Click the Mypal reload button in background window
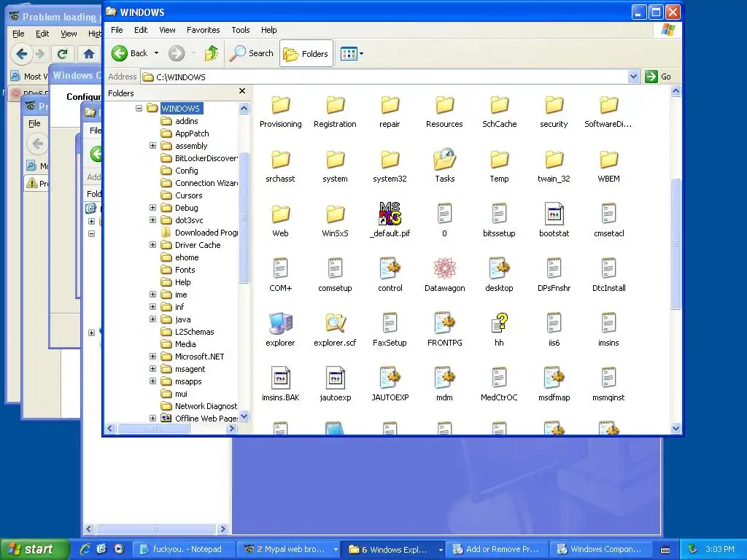The height and width of the screenshot is (560, 747). (x=62, y=54)
